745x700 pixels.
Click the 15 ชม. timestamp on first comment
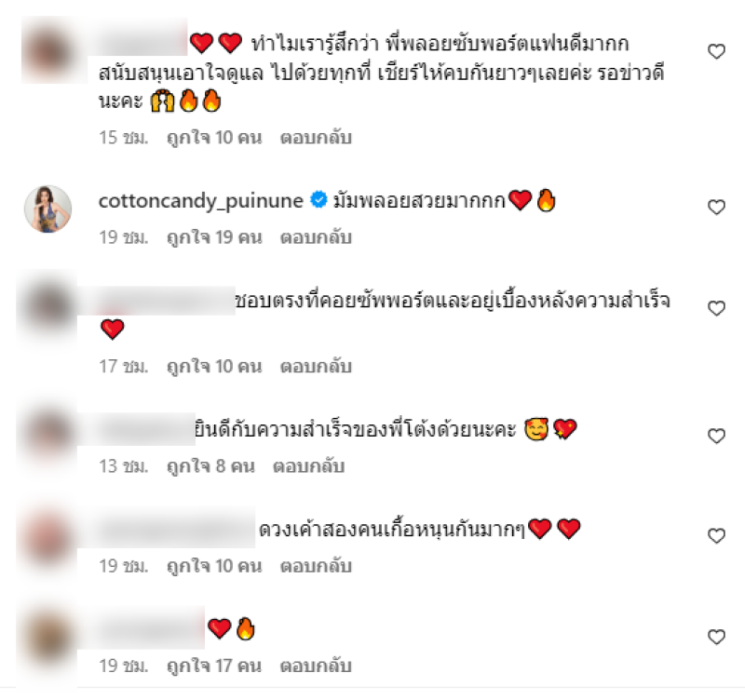click(124, 137)
